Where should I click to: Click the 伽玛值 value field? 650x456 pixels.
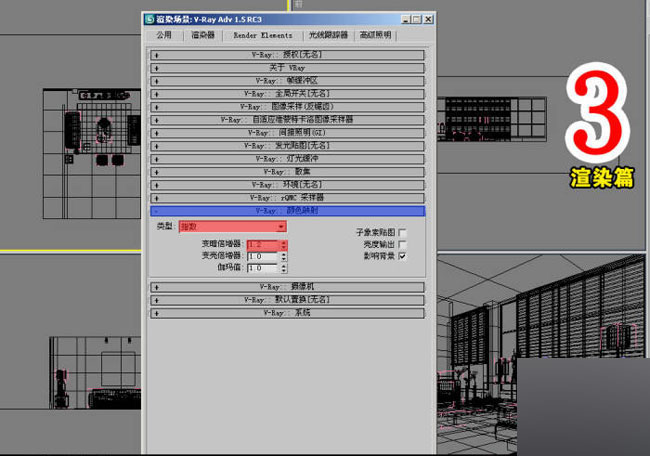[263, 268]
